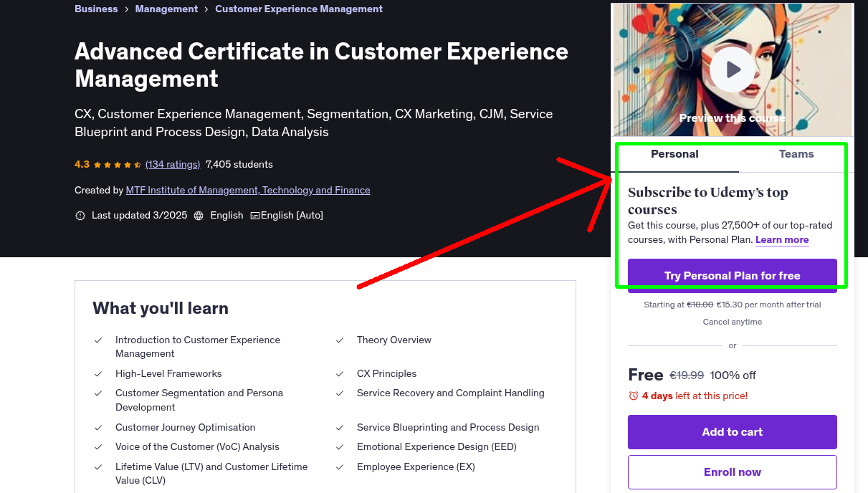Click the last updated badge icon
Image resolution: width=868 pixels, height=493 pixels.
80,216
